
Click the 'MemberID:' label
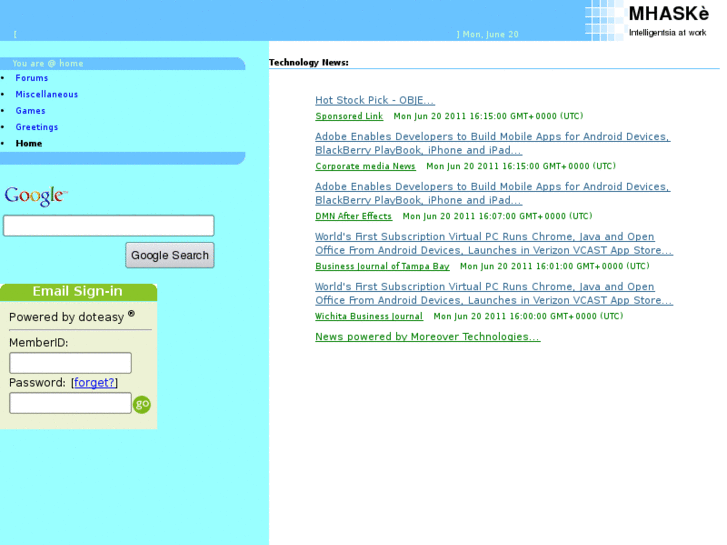point(39,343)
